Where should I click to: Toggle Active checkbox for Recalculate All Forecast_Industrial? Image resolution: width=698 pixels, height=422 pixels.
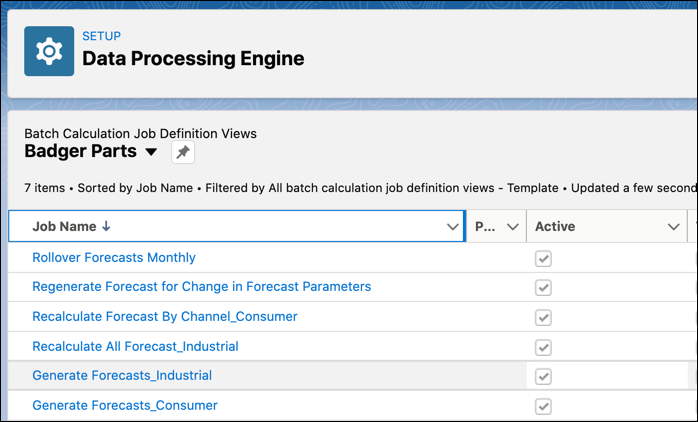click(x=543, y=347)
